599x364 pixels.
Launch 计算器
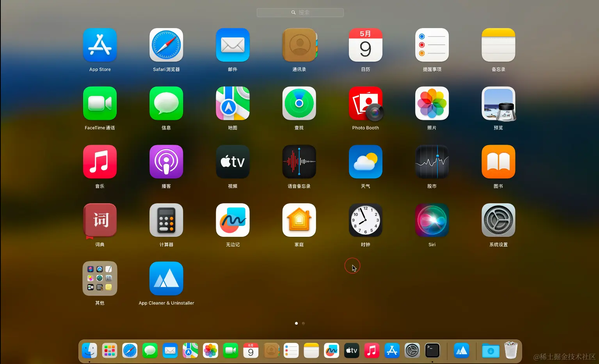click(166, 220)
